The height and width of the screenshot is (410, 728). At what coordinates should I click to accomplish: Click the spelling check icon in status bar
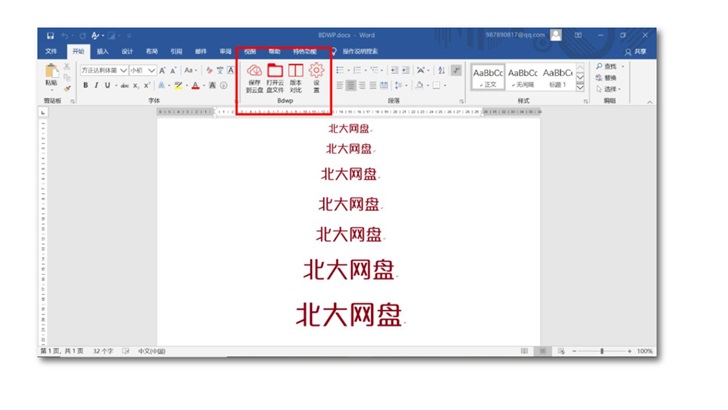pyautogui.click(x=126, y=351)
